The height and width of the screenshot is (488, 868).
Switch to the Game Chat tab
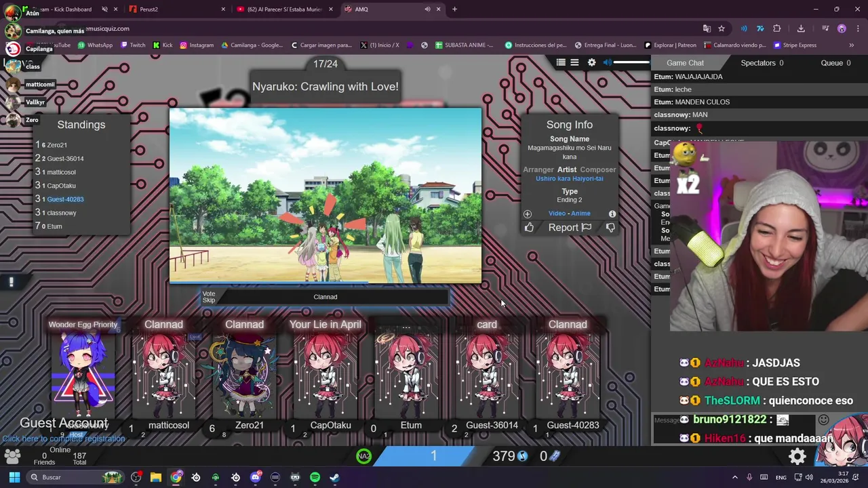tap(685, 63)
